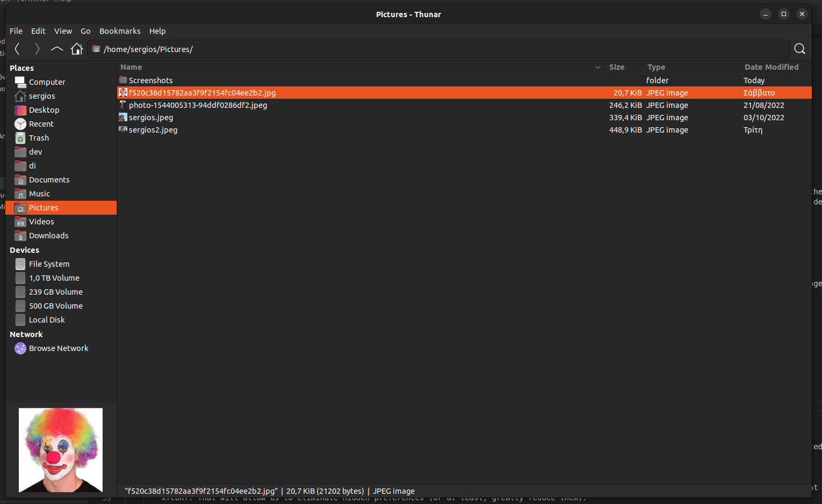Screen dimensions: 822x504
Task: Click thumbnail icon of sergios2.jpeg
Action: 123,130
